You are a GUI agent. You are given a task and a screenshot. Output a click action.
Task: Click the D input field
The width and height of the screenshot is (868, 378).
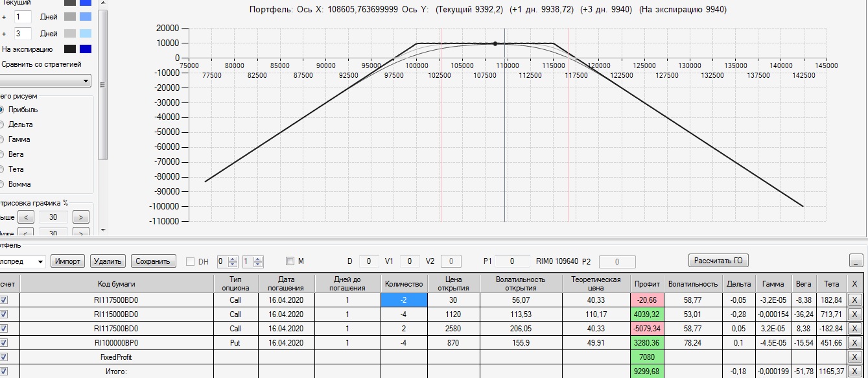tap(369, 261)
